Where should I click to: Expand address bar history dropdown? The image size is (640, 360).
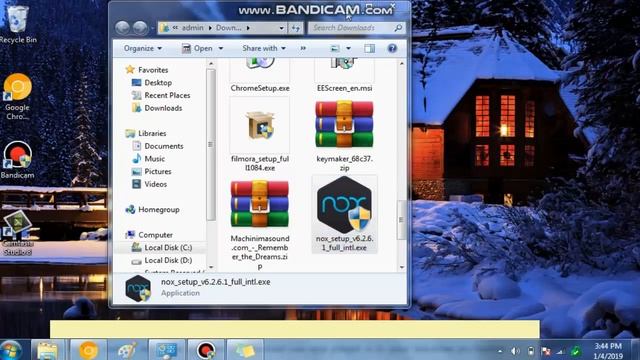click(x=282, y=28)
